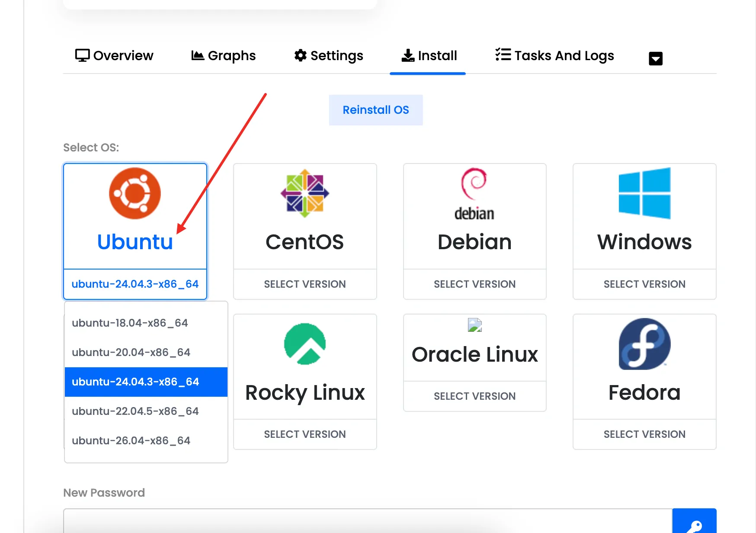Focus the New Password input field

click(368, 521)
